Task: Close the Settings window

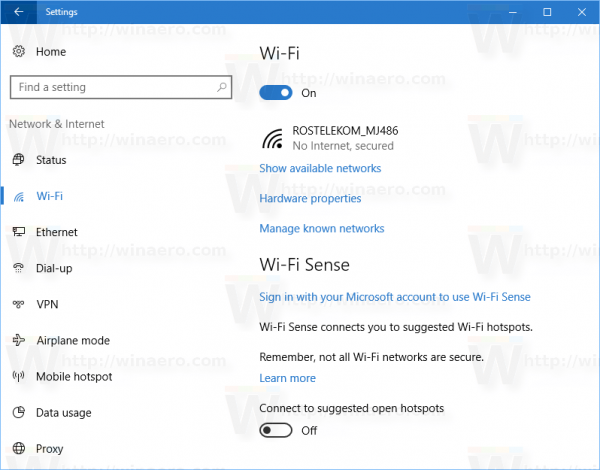Action: (x=582, y=12)
